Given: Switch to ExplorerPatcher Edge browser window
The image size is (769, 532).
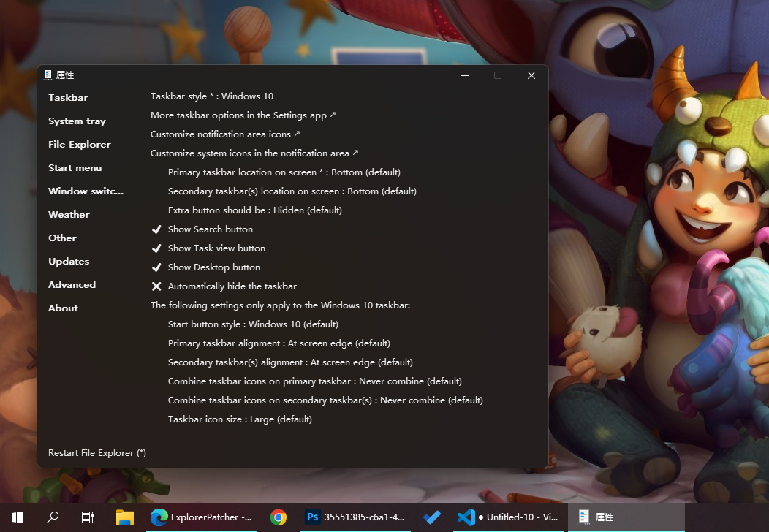Looking at the screenshot, I should pyautogui.click(x=201, y=517).
